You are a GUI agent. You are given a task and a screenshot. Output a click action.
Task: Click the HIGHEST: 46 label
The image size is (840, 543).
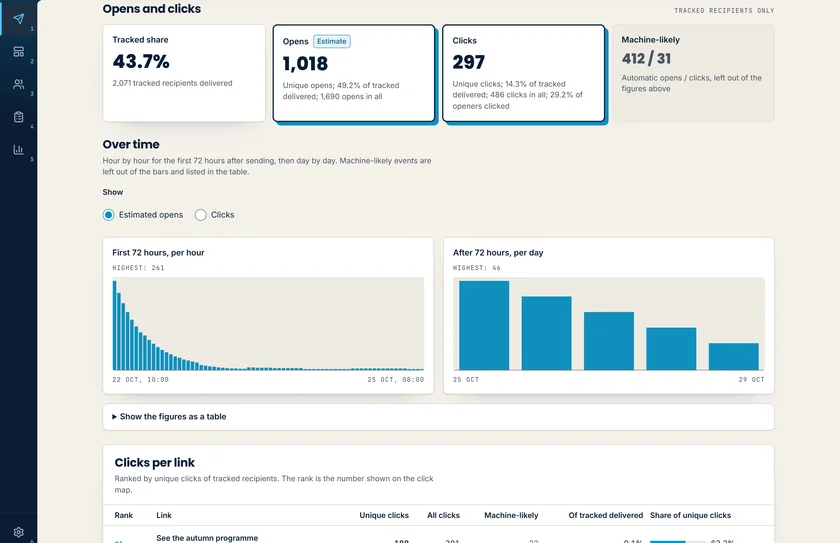pos(476,268)
